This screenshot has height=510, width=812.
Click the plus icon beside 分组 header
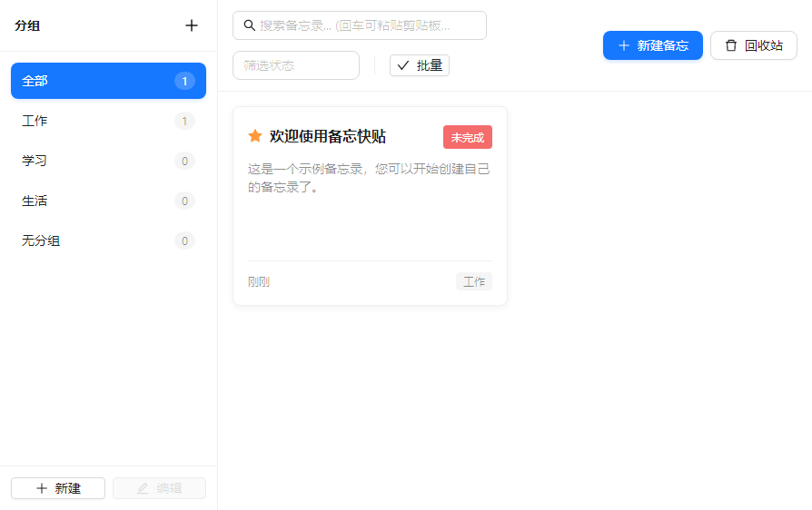pyautogui.click(x=192, y=25)
